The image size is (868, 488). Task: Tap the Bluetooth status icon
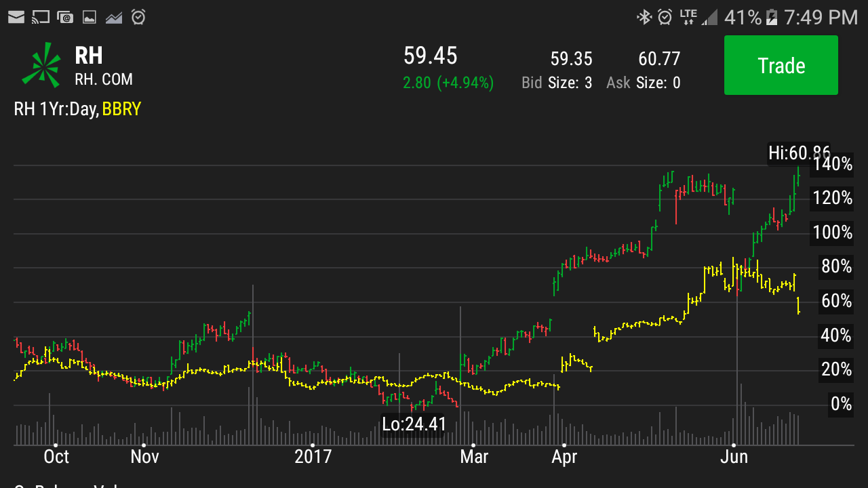(644, 17)
